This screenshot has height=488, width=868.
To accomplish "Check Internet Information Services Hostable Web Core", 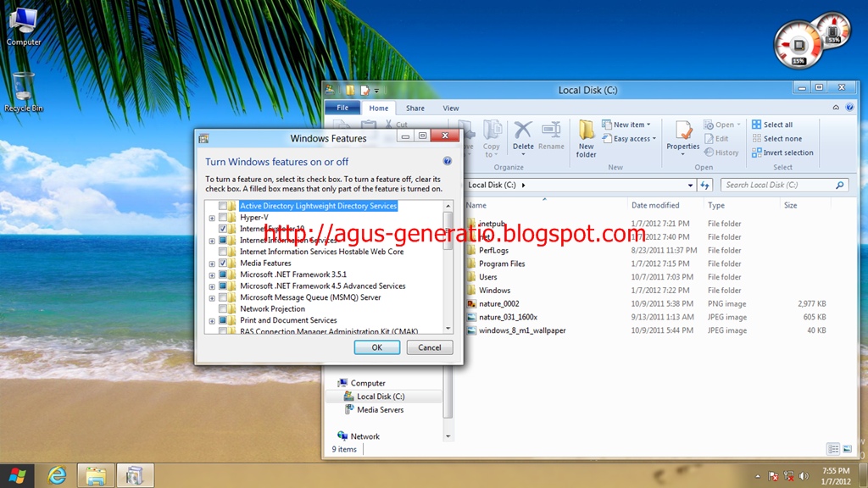I will 223,252.
